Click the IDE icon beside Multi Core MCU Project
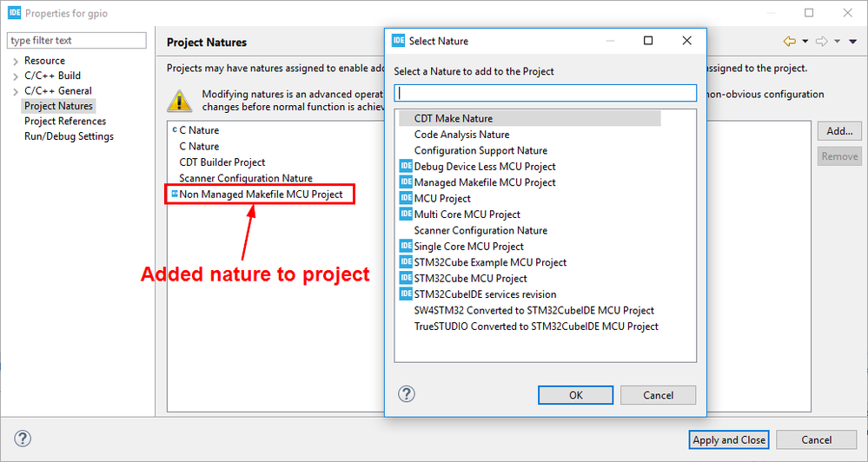The image size is (868, 462). (x=406, y=214)
